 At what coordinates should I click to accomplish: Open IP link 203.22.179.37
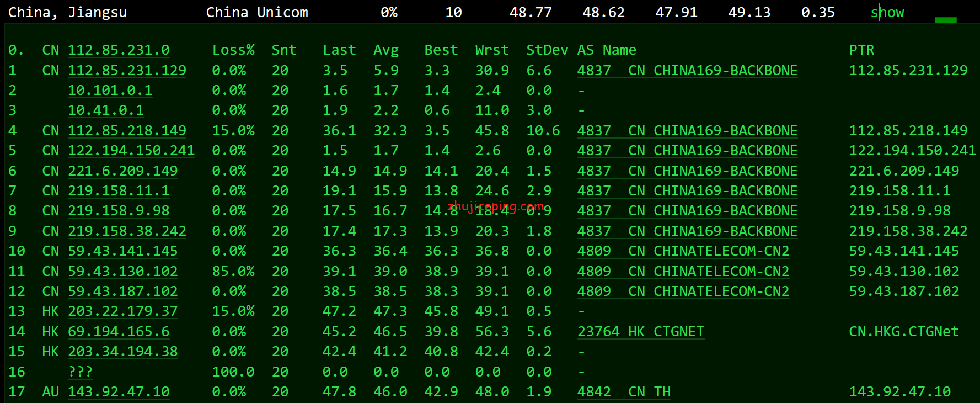(x=122, y=311)
